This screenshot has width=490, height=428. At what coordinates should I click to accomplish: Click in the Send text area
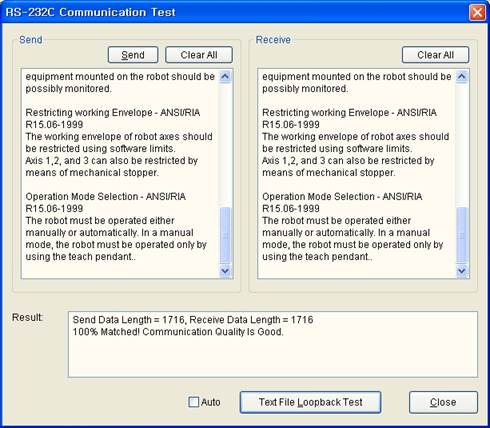coord(120,174)
